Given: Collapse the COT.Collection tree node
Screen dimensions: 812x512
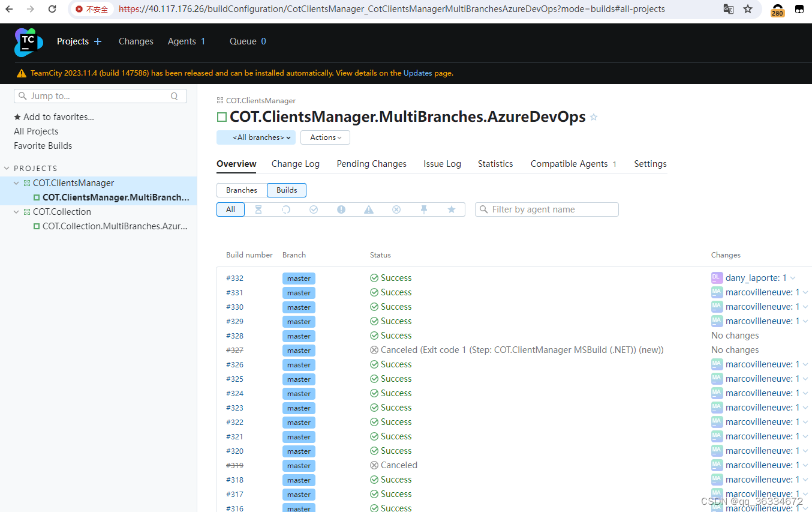Looking at the screenshot, I should pos(16,212).
